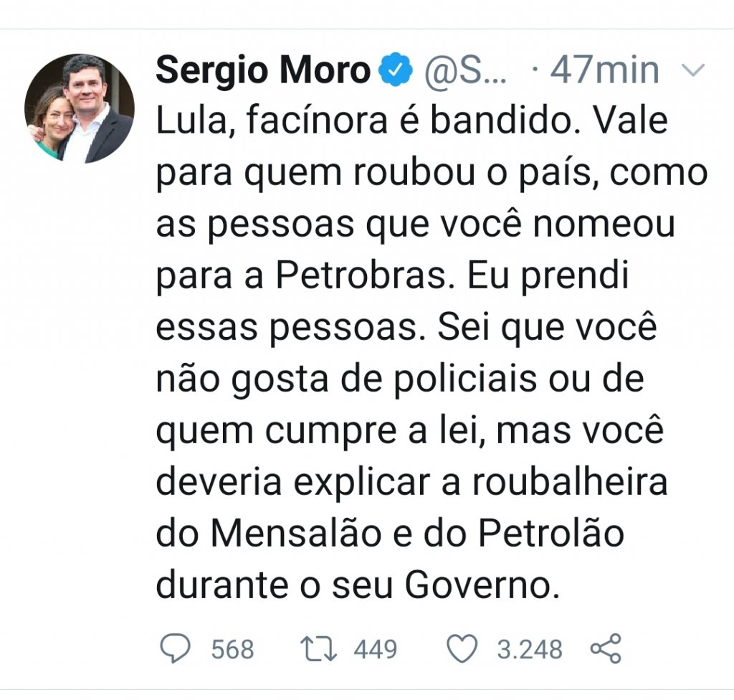Viewport: 734px width, 700px height.
Task: View the 568 replies count
Action: [x=233, y=649]
